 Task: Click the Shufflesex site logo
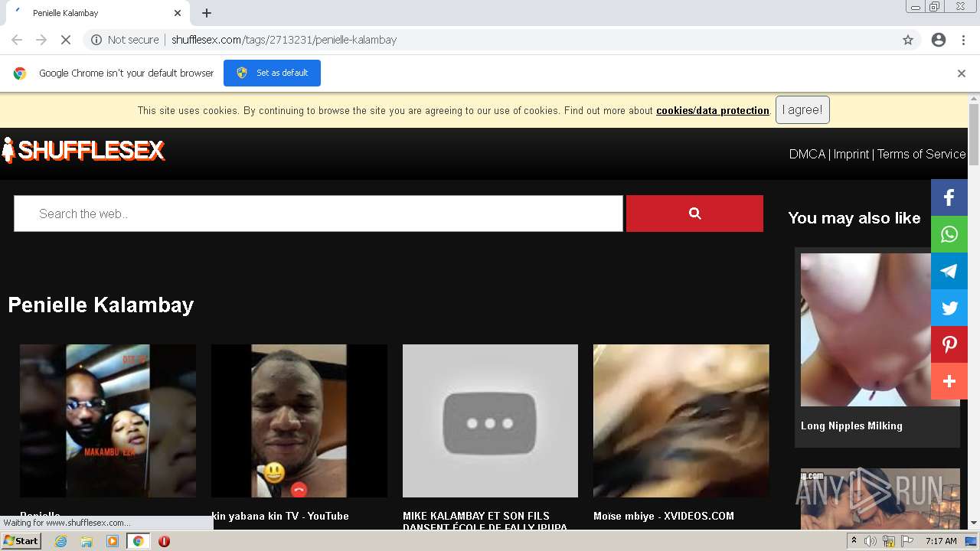(x=83, y=151)
